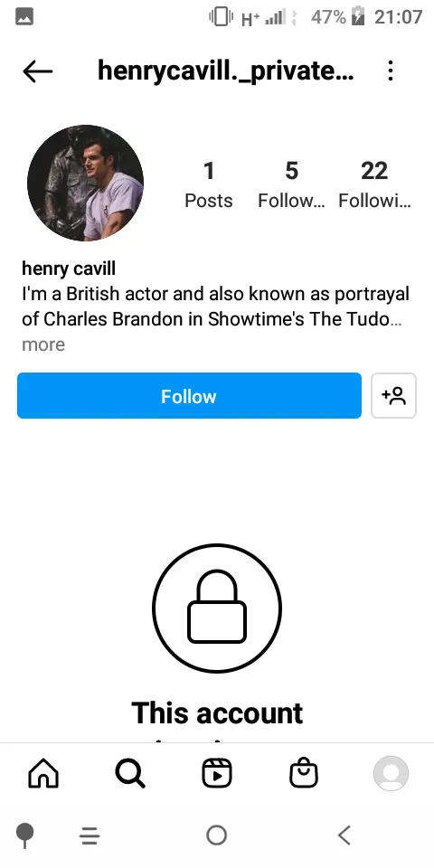Open the Home feed tab

pyautogui.click(x=43, y=773)
